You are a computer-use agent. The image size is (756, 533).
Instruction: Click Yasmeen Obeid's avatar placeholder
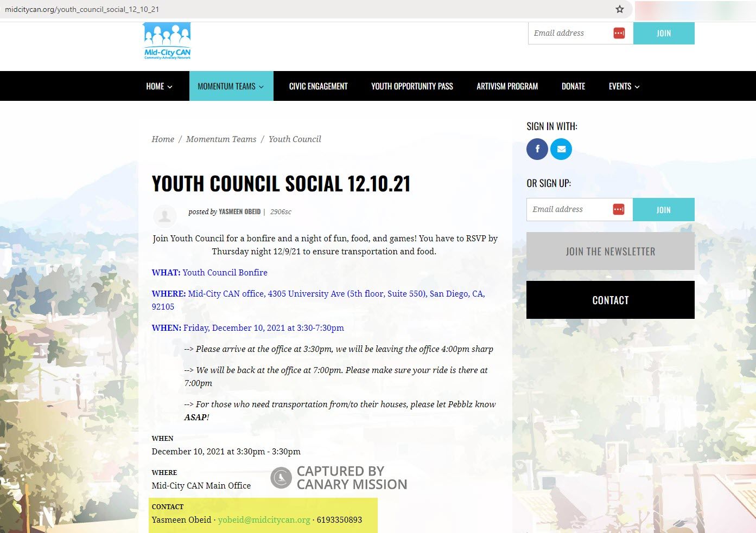click(x=164, y=216)
